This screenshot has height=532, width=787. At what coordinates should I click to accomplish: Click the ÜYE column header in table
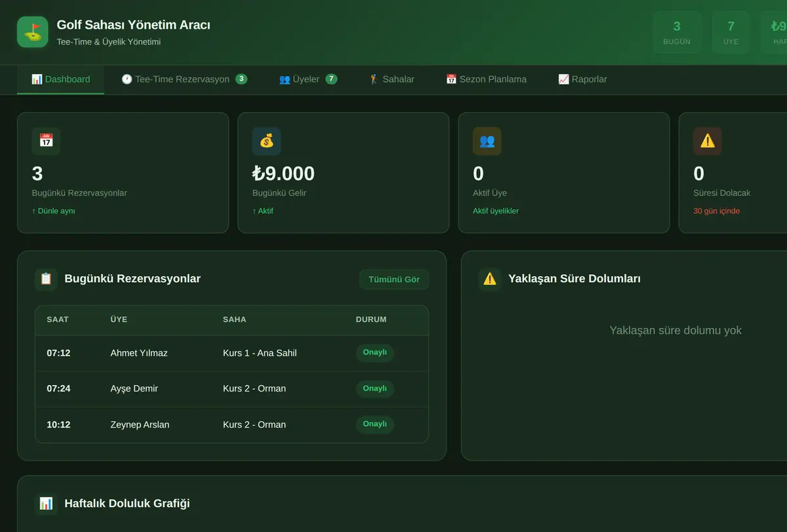click(x=119, y=319)
